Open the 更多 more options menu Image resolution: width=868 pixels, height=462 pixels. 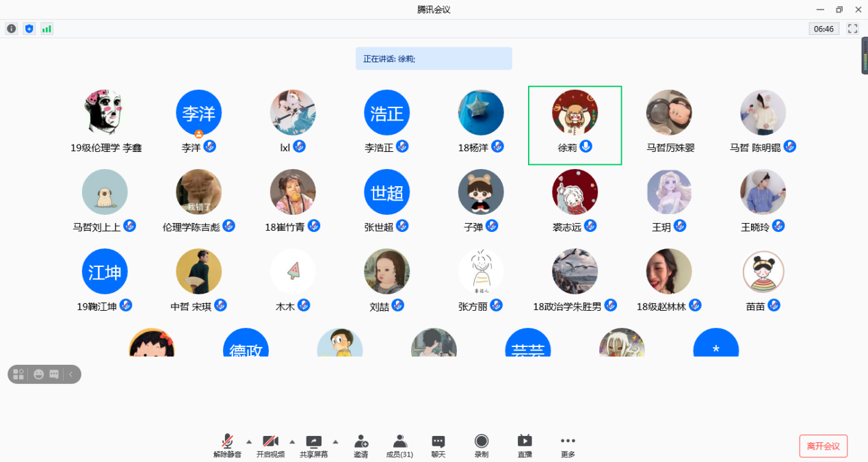tap(568, 446)
